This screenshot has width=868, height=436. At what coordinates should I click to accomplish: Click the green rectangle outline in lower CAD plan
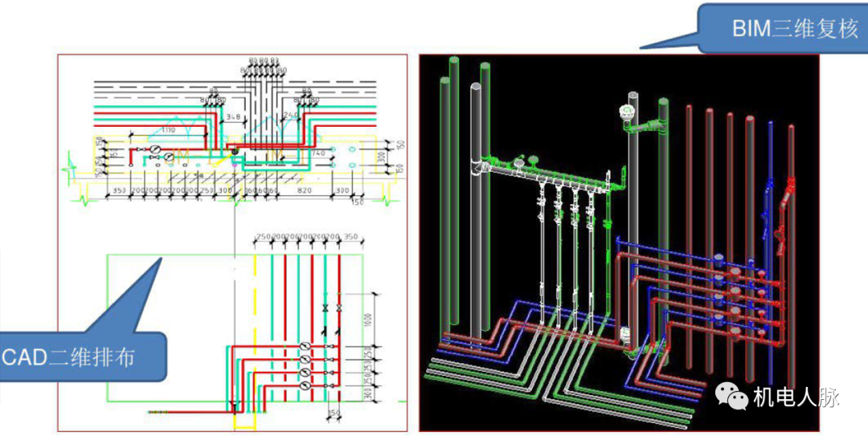(x=108, y=321)
